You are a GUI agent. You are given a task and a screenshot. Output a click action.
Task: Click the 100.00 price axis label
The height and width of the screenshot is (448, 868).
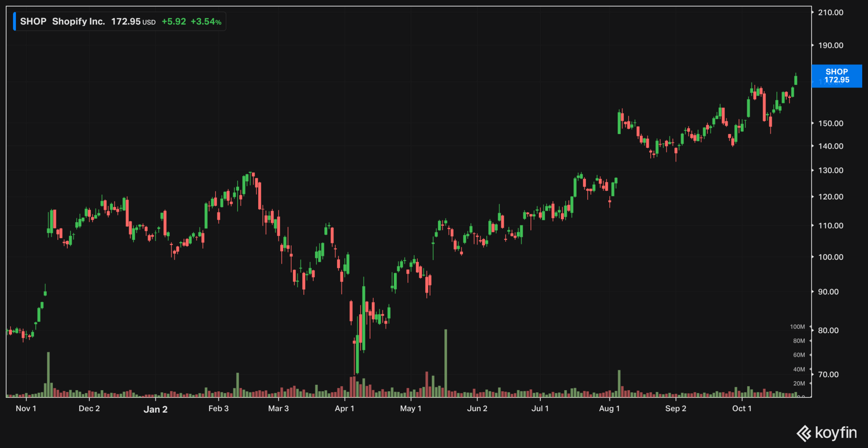click(x=830, y=257)
